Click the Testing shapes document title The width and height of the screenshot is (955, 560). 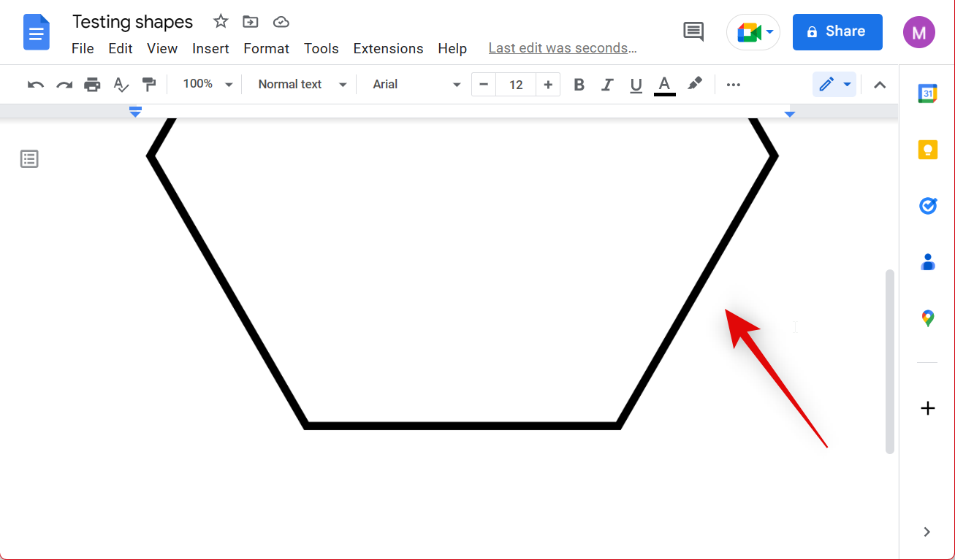tap(133, 21)
